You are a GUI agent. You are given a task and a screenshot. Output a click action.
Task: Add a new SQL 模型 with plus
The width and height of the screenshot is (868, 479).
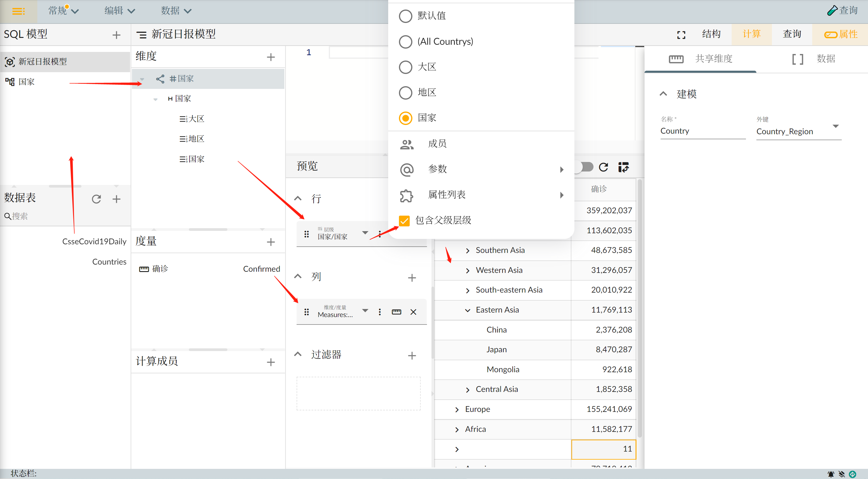click(x=116, y=35)
